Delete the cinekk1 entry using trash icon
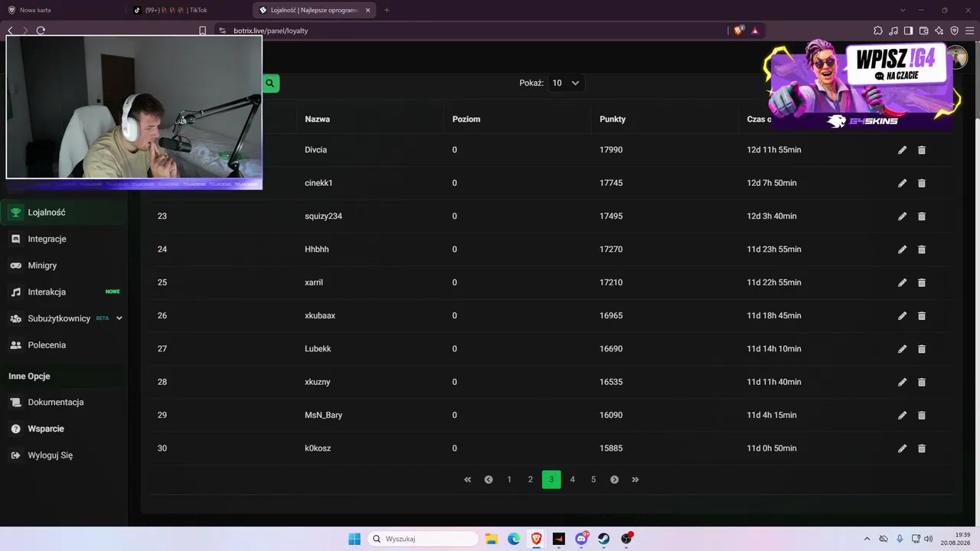The width and height of the screenshot is (980, 551). 922,183
